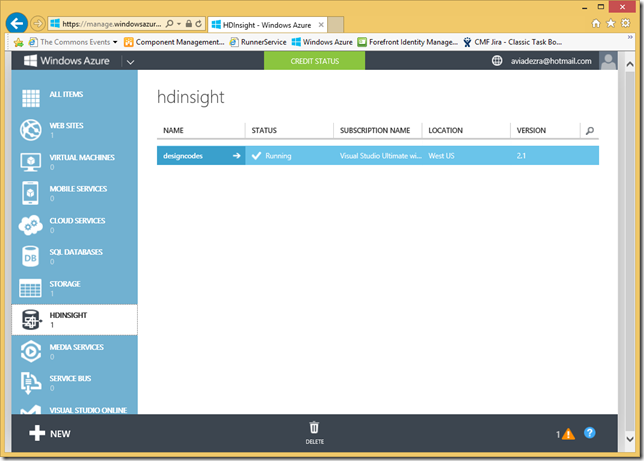Open the browser home icon
The height and width of the screenshot is (461, 644).
click(x=596, y=23)
